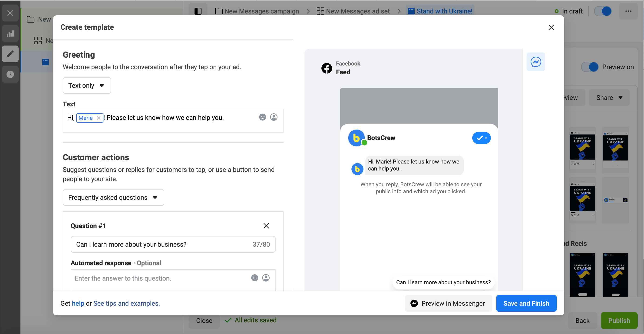This screenshot has height=334, width=644.
Task: Remove the Marie personalization tag
Action: (x=99, y=118)
